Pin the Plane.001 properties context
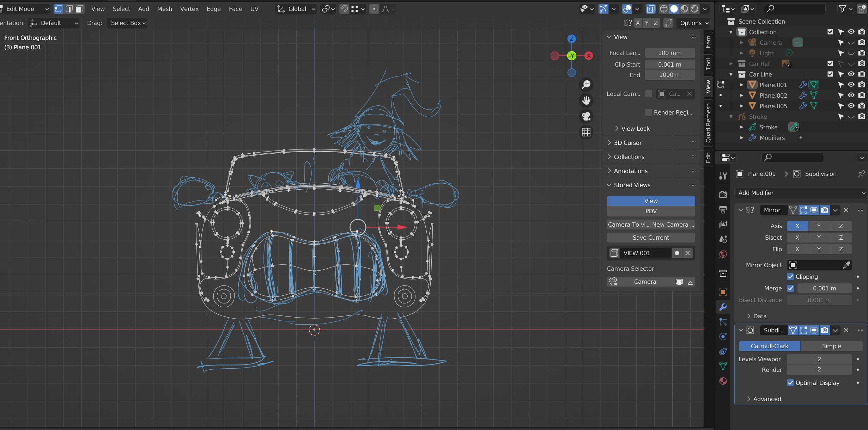This screenshot has height=430, width=868. tap(861, 174)
